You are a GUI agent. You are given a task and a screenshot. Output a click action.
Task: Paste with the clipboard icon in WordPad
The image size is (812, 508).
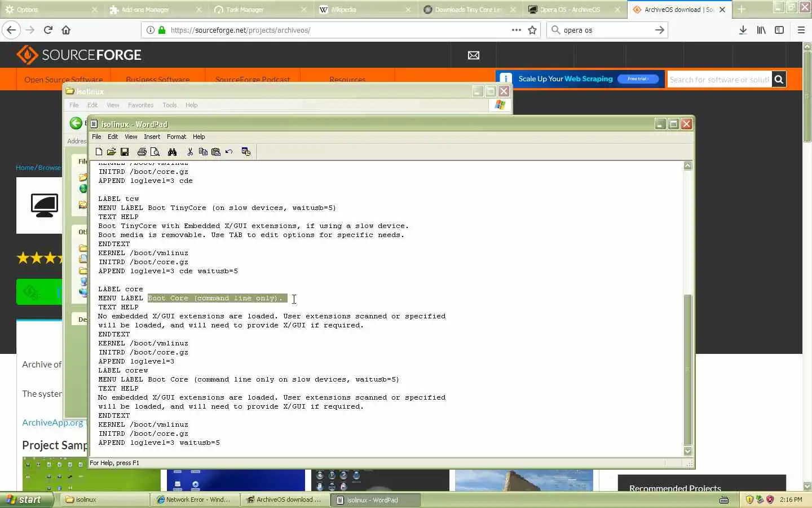point(215,152)
